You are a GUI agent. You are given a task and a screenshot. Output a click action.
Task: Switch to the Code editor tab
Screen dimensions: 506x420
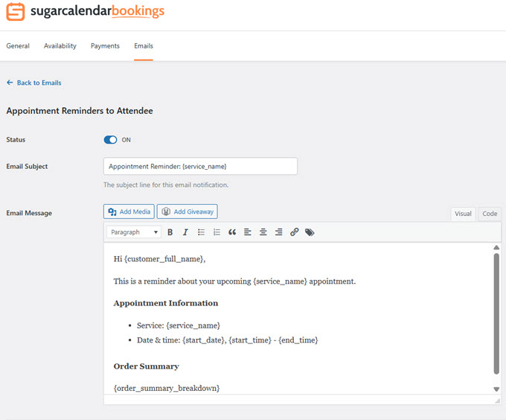tap(490, 214)
